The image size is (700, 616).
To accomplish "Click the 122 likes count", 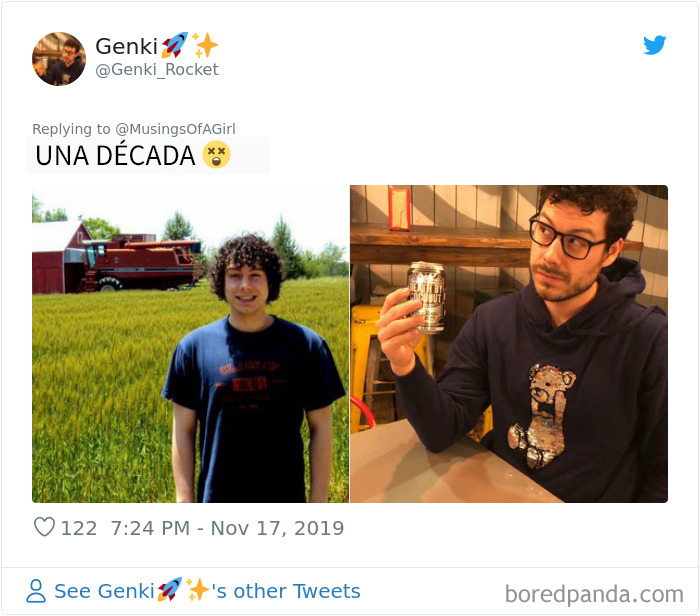I will click(x=79, y=528).
